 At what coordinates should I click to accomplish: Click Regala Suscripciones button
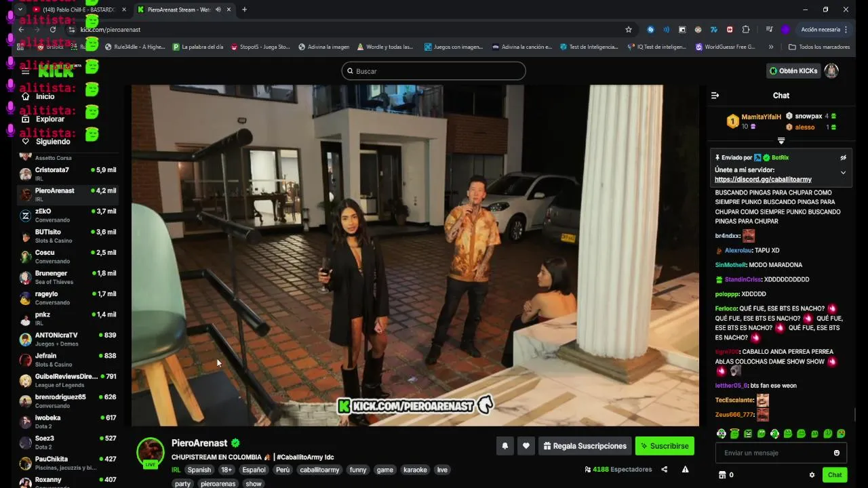pos(585,446)
